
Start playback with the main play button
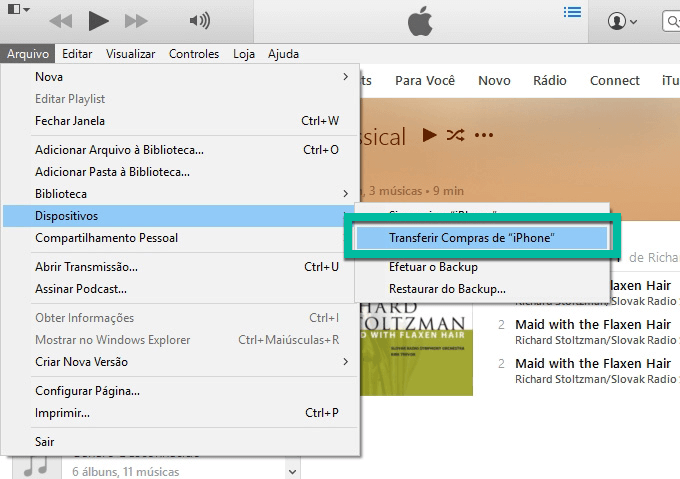pyautogui.click(x=98, y=21)
